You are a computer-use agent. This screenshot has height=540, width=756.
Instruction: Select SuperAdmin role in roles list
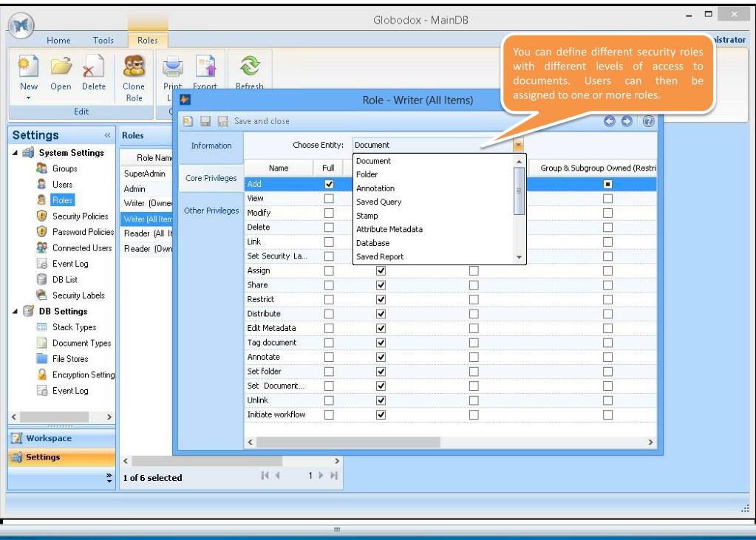point(146,174)
